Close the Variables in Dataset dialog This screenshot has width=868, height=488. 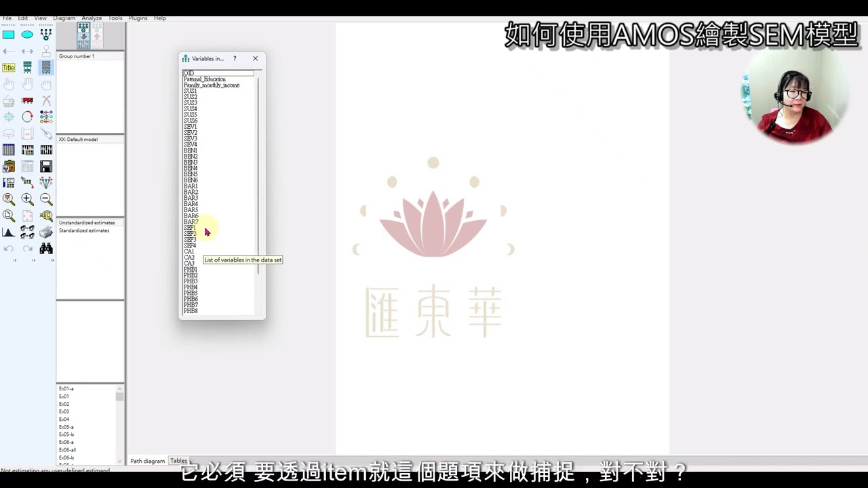pos(255,58)
